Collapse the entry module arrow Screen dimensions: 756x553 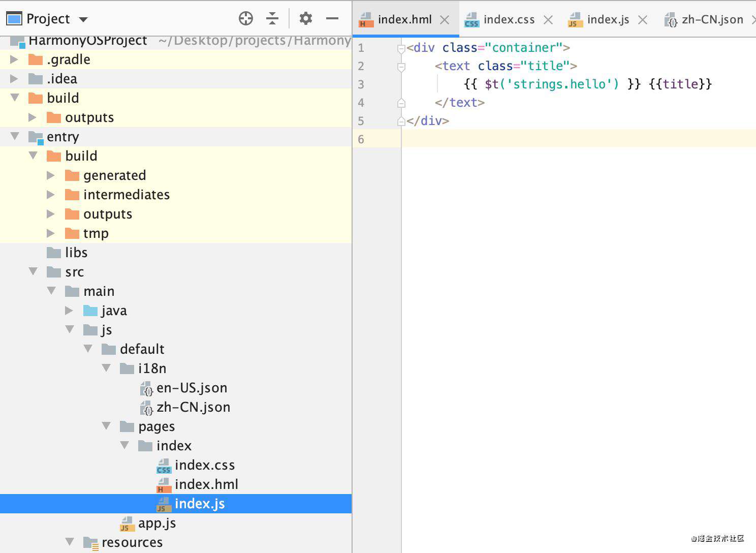coord(15,136)
